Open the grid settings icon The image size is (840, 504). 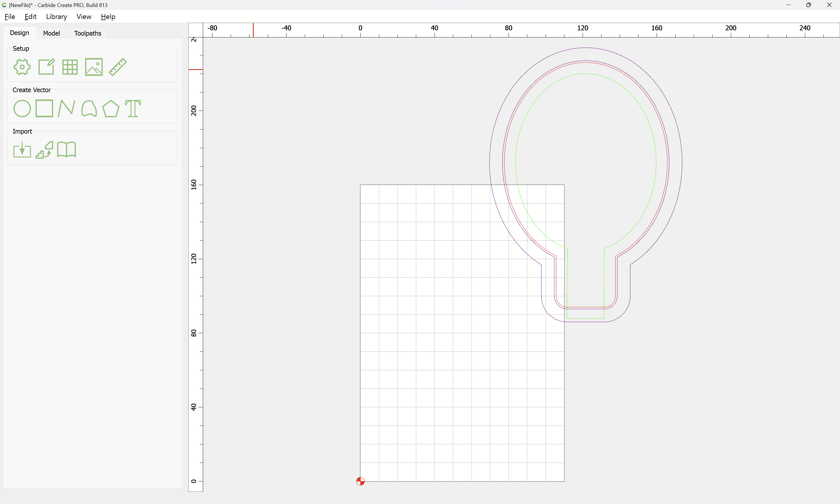pos(70,67)
